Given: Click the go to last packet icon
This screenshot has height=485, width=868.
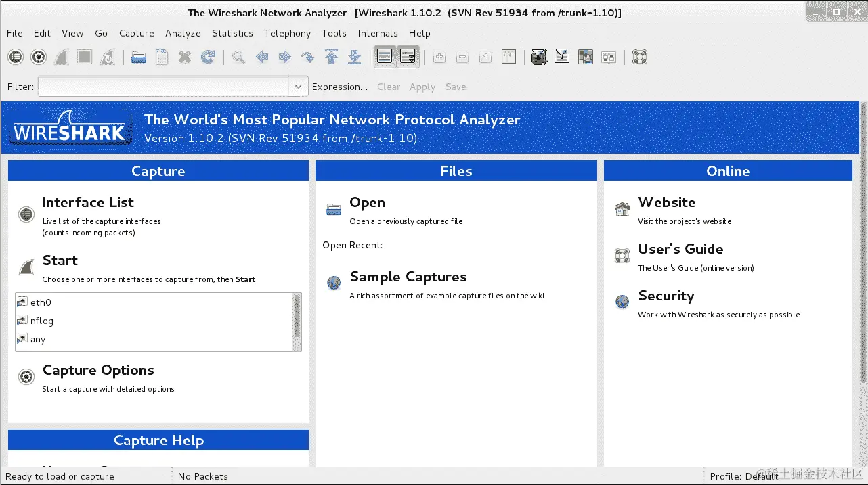Looking at the screenshot, I should coord(354,57).
